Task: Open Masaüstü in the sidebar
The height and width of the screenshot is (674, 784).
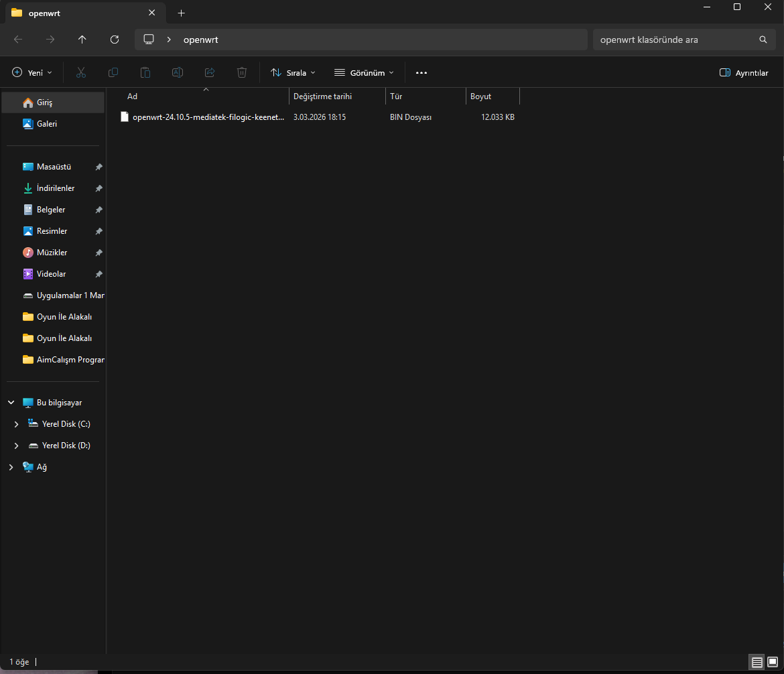Action: [53, 167]
